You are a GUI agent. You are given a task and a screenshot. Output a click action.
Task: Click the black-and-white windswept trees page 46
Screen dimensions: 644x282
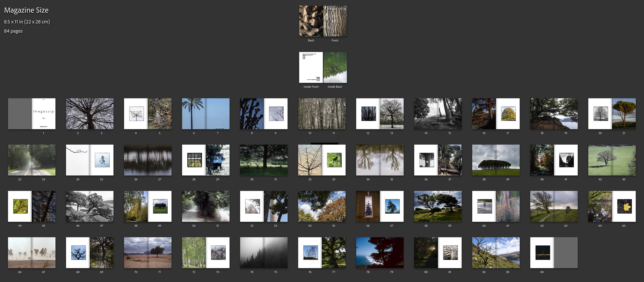[78, 206]
